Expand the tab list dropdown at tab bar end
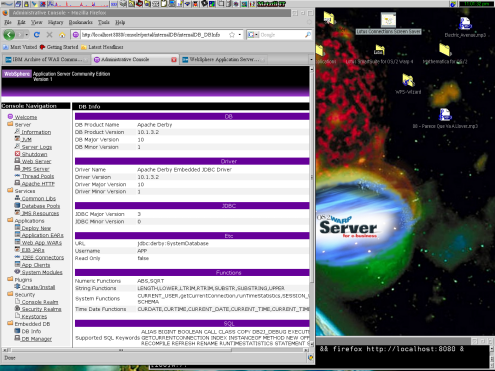The width and height of the screenshot is (495, 371). (x=311, y=60)
